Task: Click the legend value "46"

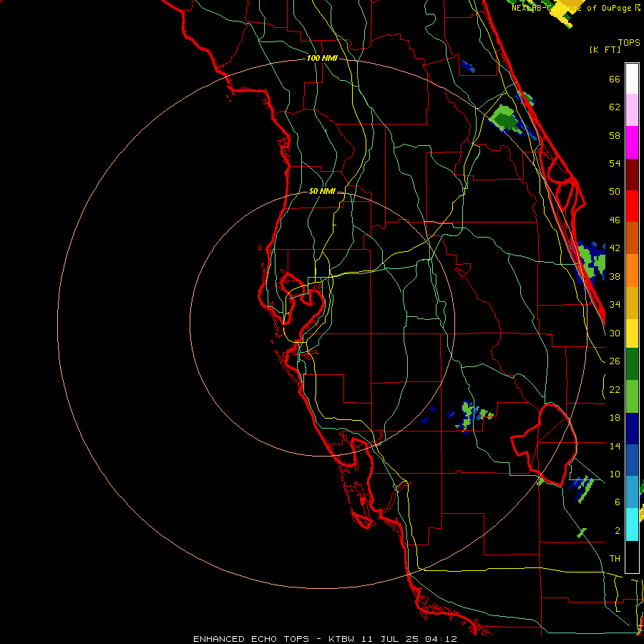Action: [x=615, y=220]
